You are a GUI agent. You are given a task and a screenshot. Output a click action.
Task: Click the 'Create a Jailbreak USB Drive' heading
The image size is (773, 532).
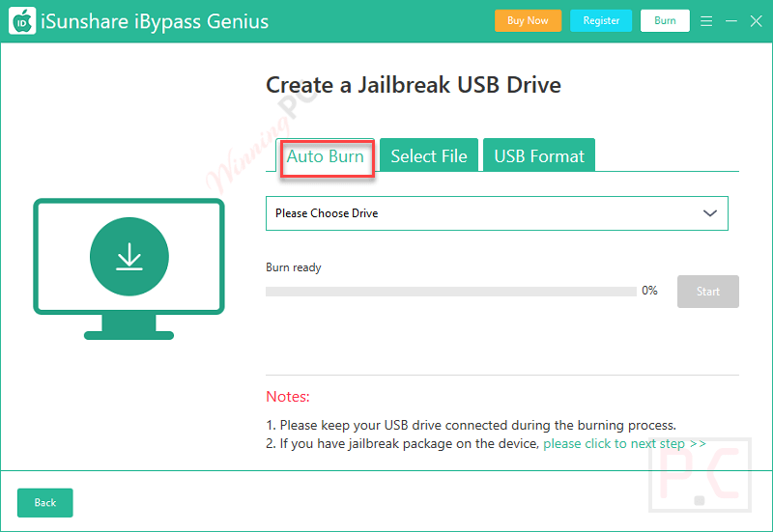pyautogui.click(x=414, y=85)
